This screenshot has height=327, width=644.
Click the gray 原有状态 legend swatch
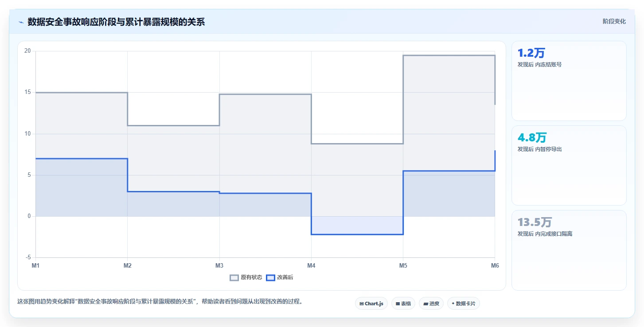click(234, 278)
